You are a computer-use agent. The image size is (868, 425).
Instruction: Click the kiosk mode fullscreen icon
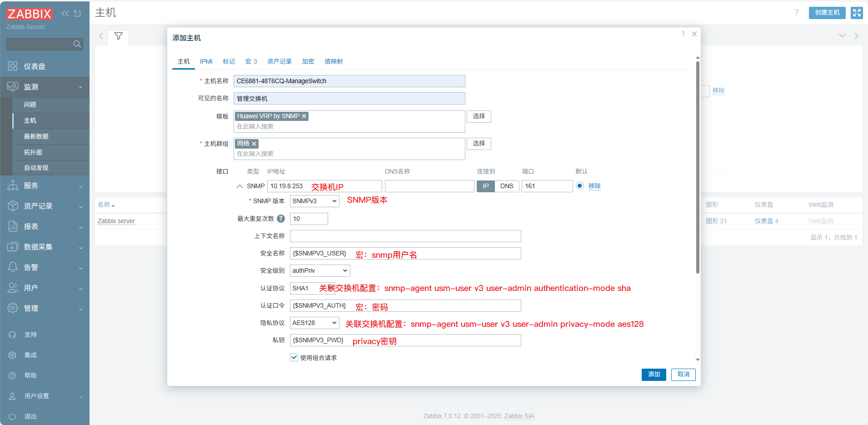[x=857, y=13]
